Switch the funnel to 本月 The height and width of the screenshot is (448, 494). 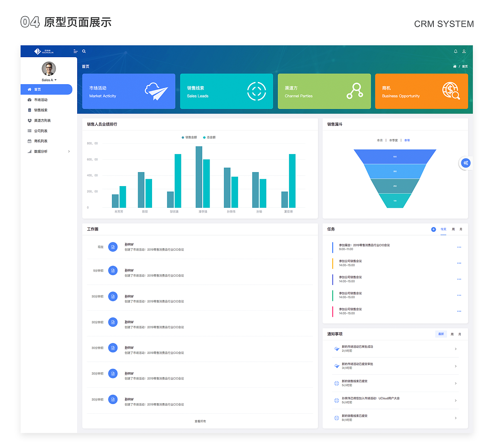380,140
